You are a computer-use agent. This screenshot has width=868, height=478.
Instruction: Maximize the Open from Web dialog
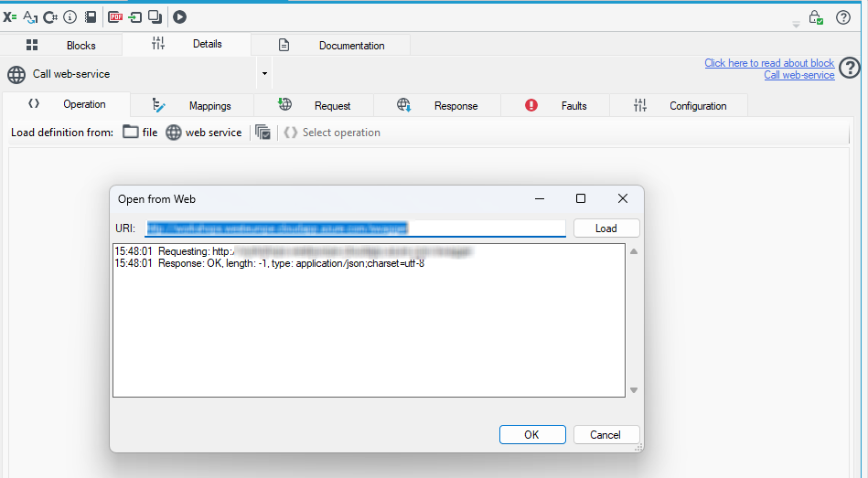click(x=581, y=198)
